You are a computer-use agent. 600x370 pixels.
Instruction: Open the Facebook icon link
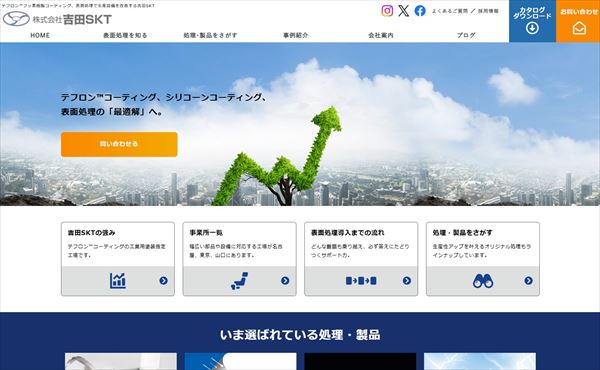(x=420, y=11)
